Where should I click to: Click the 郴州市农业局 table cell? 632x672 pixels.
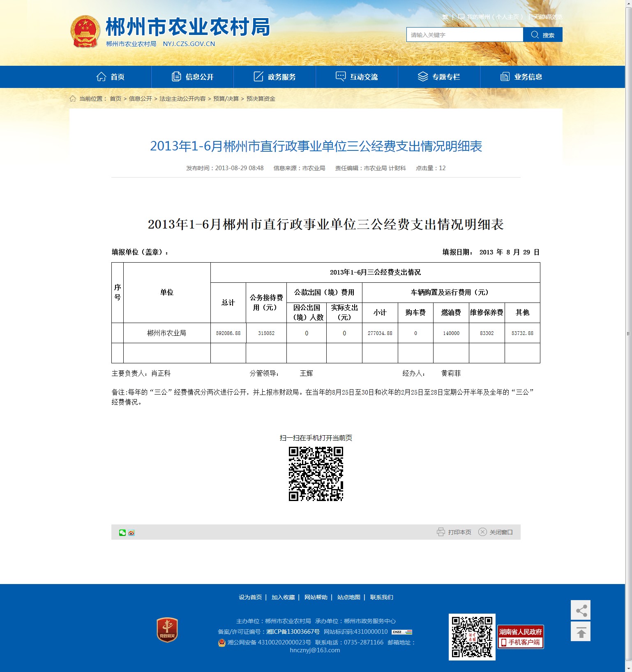pyautogui.click(x=167, y=333)
